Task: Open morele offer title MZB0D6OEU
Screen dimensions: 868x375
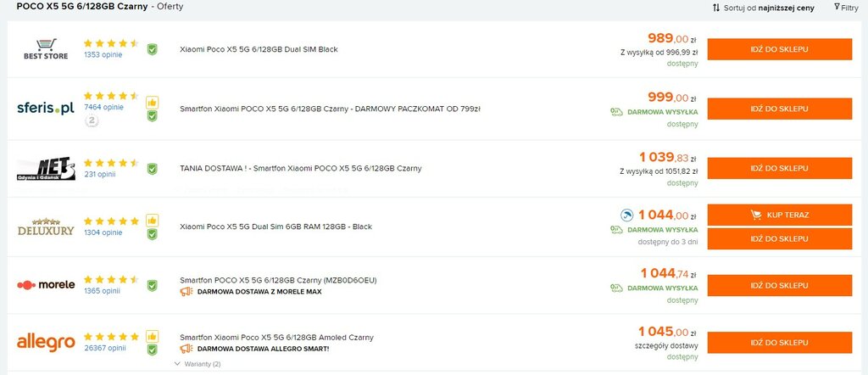Action: pyautogui.click(x=278, y=280)
